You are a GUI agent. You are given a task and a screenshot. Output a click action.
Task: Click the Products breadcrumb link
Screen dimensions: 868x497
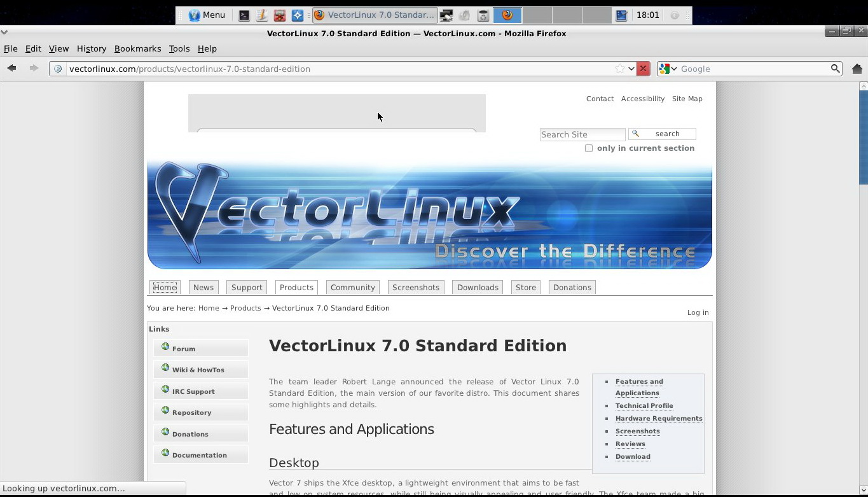coord(245,308)
